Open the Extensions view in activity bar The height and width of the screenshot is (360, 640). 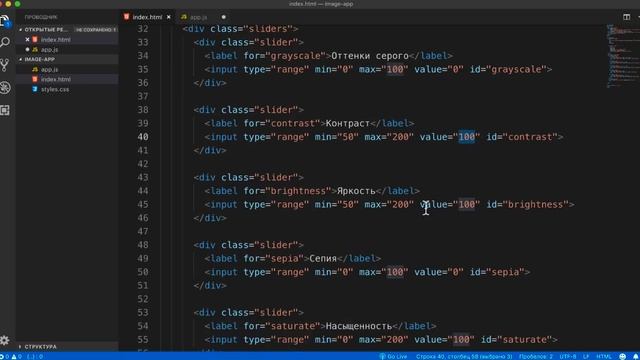[x=5, y=110]
